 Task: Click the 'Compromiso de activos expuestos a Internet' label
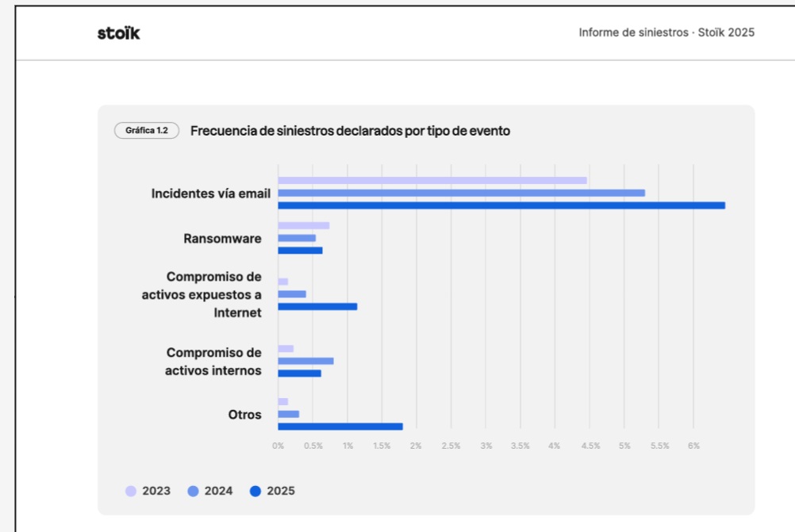pyautogui.click(x=213, y=294)
